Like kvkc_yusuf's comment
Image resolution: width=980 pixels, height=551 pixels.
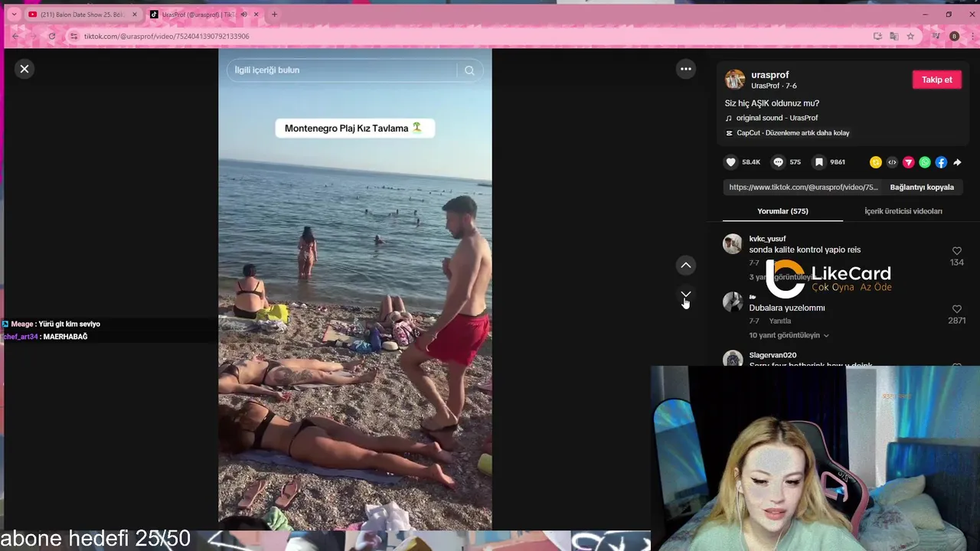pos(956,251)
